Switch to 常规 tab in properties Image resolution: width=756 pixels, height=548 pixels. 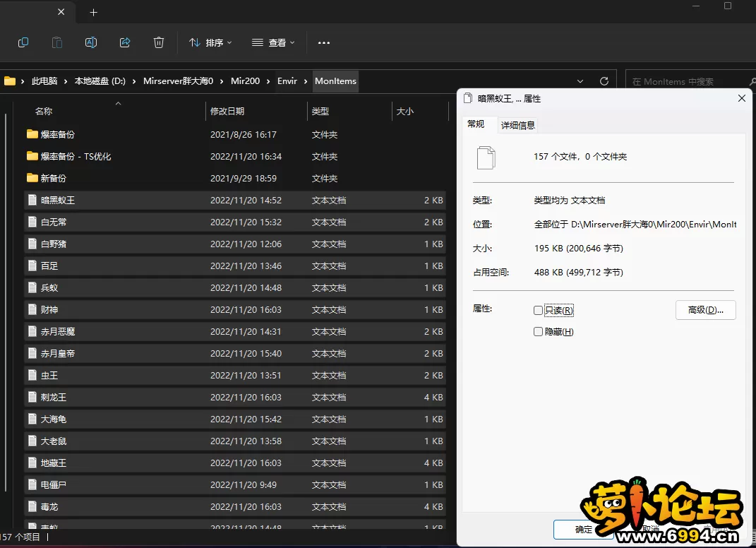click(x=476, y=124)
